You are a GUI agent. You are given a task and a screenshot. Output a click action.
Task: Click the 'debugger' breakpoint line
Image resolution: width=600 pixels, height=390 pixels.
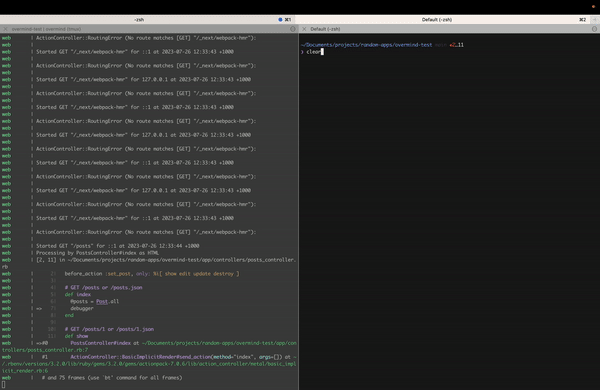pyautogui.click(x=82, y=308)
